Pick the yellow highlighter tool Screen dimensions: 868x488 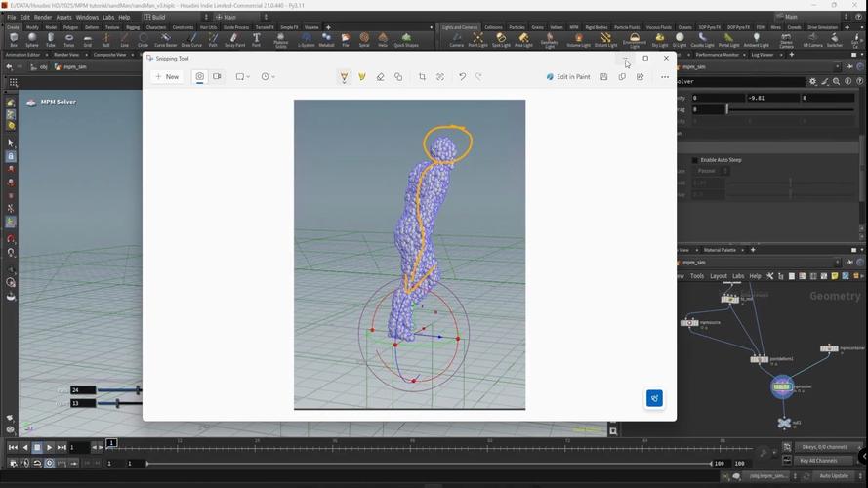(x=362, y=76)
